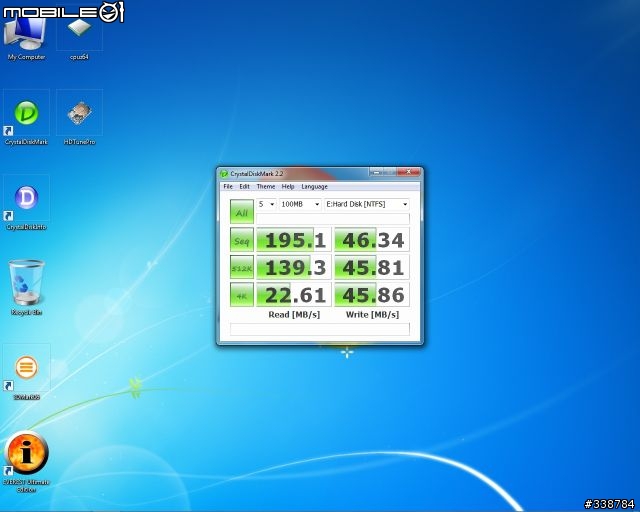Click the empty comment field at window bottom
640x512 pixels.
tap(320, 329)
